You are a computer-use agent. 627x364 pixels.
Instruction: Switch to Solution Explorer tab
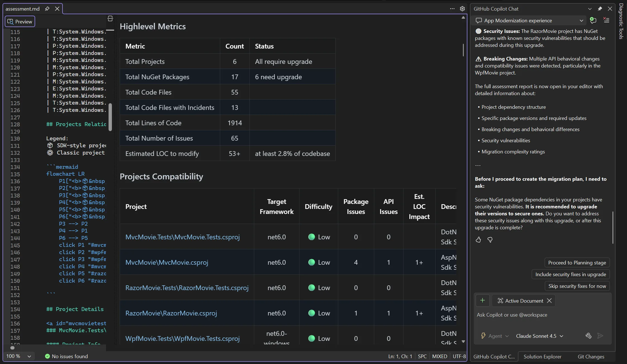point(542,356)
